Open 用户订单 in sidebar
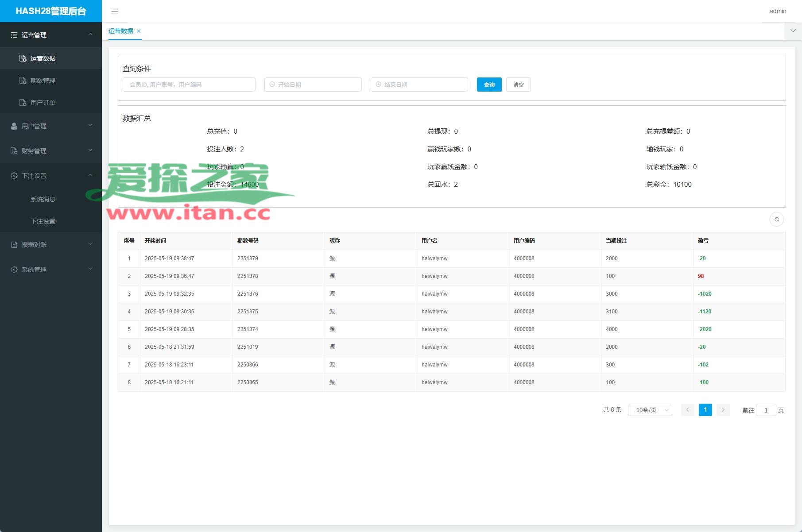Viewport: 802px width, 532px height. pyautogui.click(x=43, y=103)
